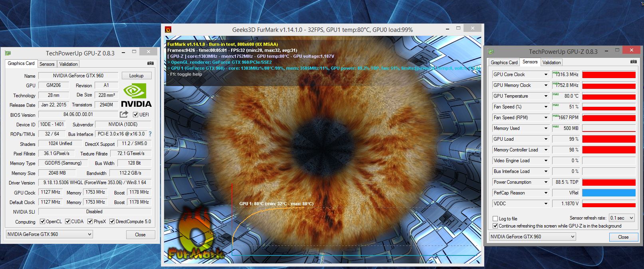644x269 pixels.
Task: Open the GPU selector dropdown in left GPU-Z window
Action: point(50,234)
